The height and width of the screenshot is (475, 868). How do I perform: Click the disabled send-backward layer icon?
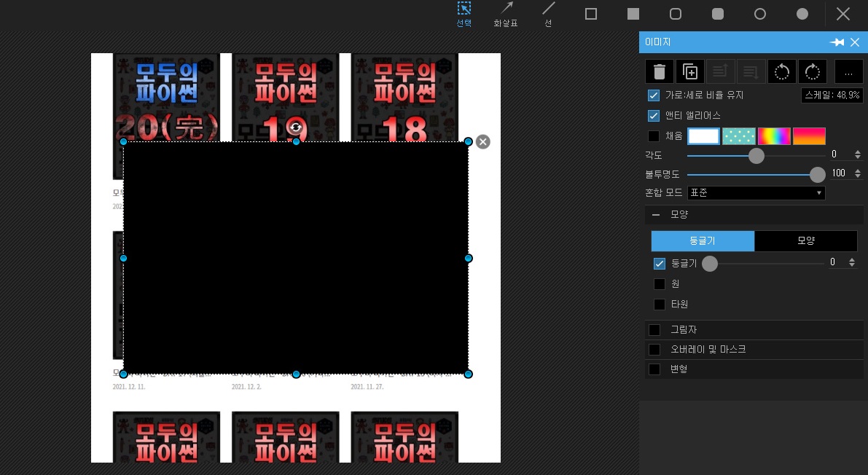(x=751, y=71)
